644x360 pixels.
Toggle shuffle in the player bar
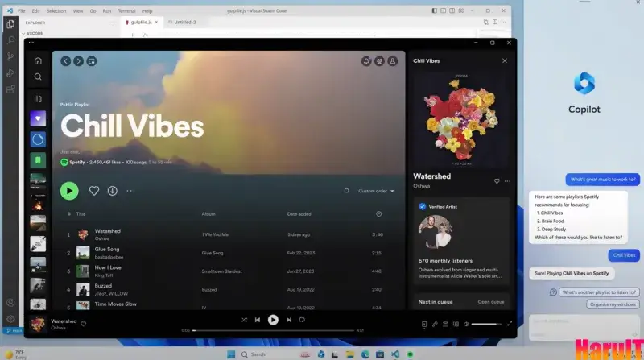coord(245,320)
